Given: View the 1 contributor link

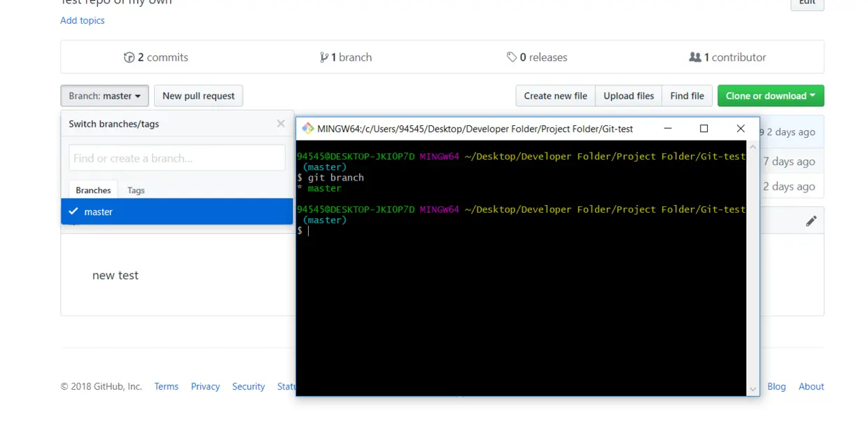Looking at the screenshot, I should coord(727,57).
